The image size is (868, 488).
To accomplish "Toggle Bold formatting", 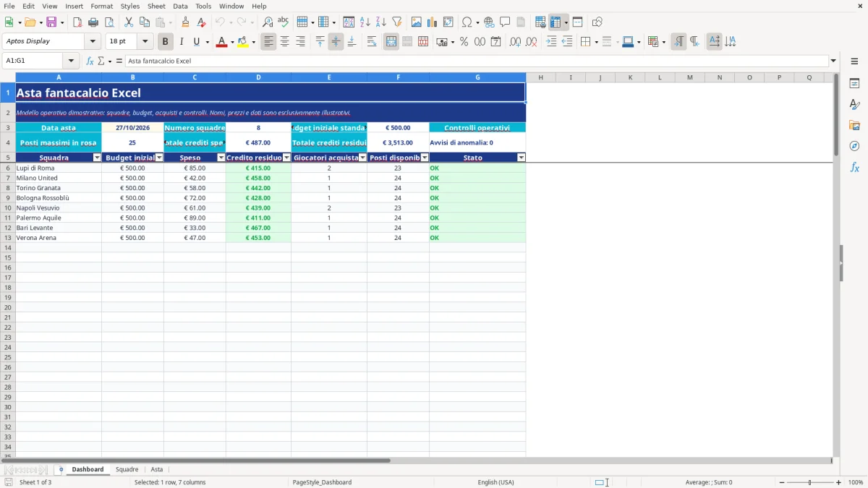I will 166,42.
